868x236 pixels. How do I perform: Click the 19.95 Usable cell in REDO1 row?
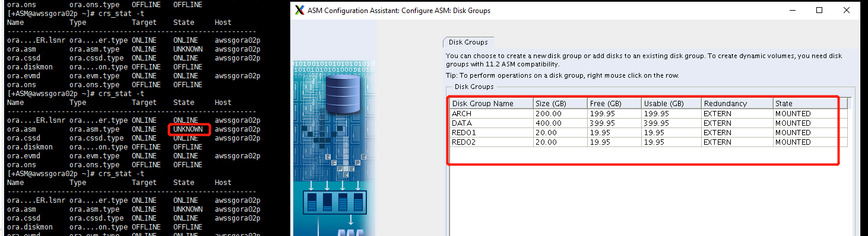tap(671, 132)
